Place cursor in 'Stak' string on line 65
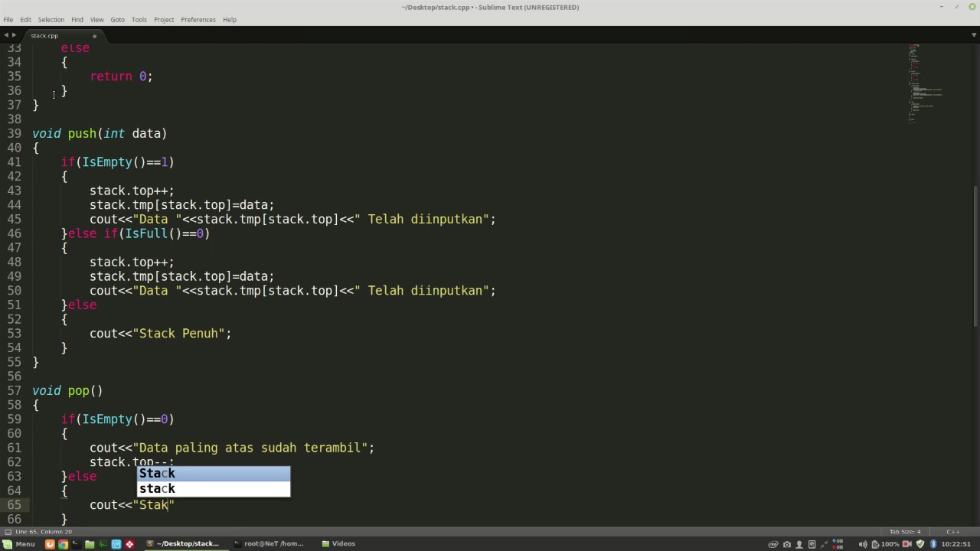This screenshot has height=551, width=980. tap(153, 505)
